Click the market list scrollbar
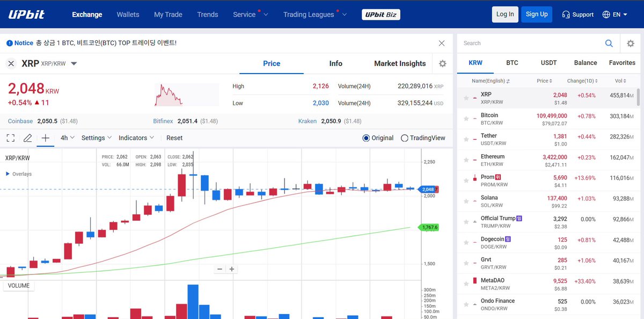 [638, 97]
